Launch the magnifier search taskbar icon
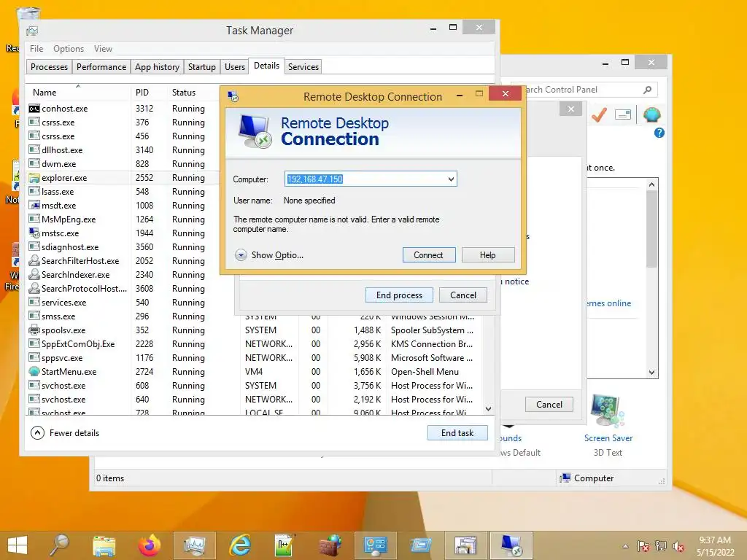 pyautogui.click(x=60, y=545)
